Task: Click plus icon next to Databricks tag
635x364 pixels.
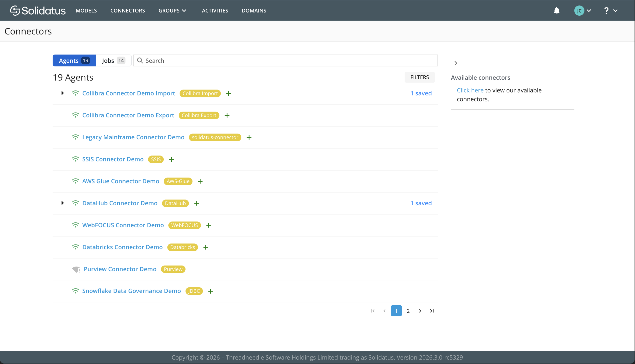Action: [206, 247]
